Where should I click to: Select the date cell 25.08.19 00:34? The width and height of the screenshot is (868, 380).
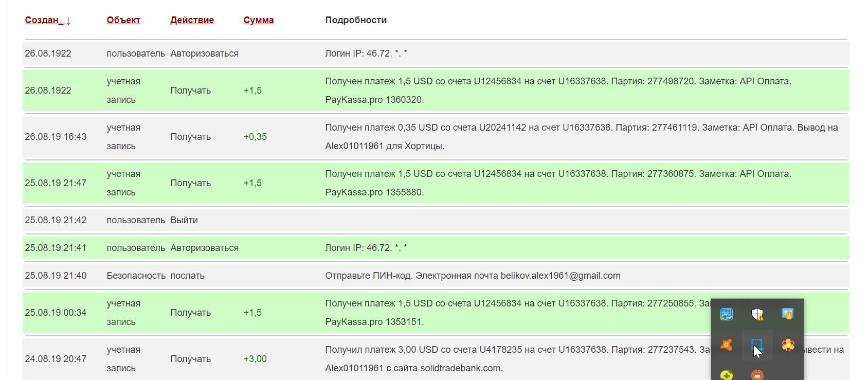tap(56, 313)
